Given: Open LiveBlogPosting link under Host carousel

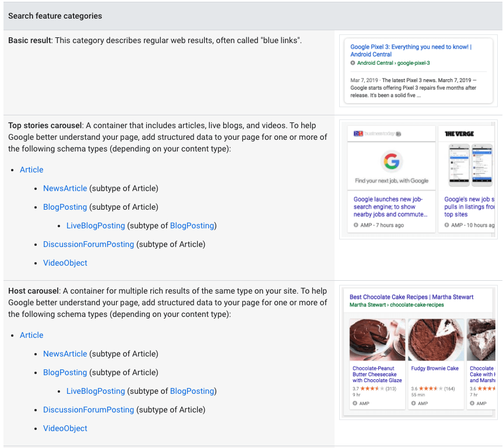Looking at the screenshot, I should click(x=96, y=391).
